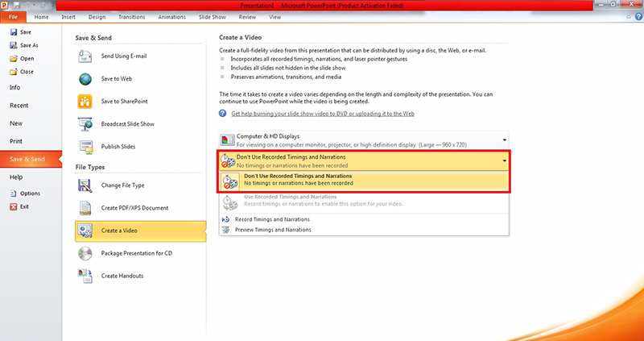
Task: Click the Preview Timings and Narrations icon
Action: pos(225,230)
